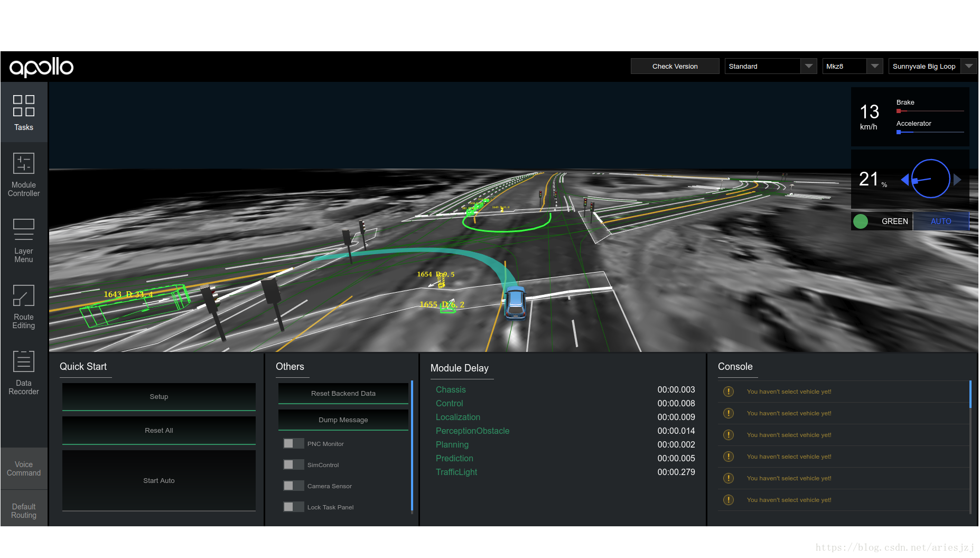The height and width of the screenshot is (558, 980).
Task: Open the Tasks panel icon
Action: click(24, 106)
